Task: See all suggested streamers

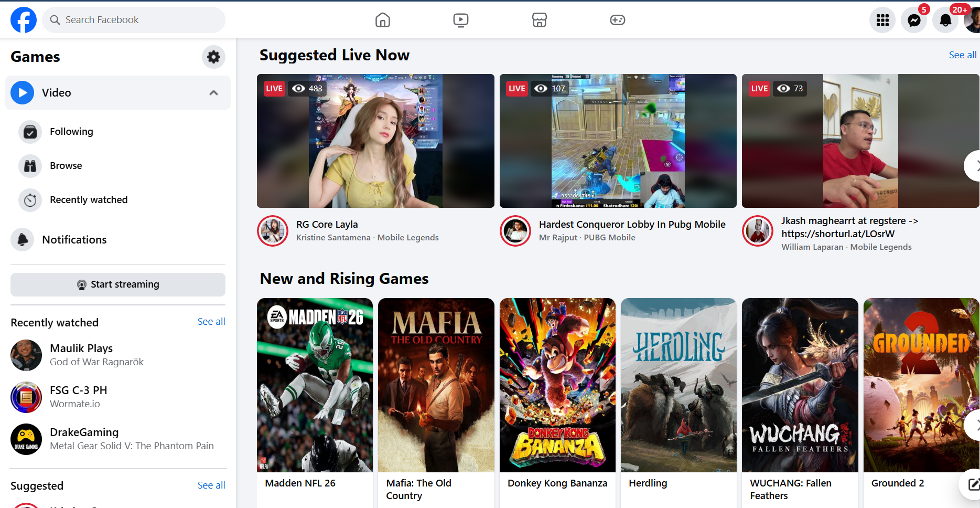Action: (211, 485)
